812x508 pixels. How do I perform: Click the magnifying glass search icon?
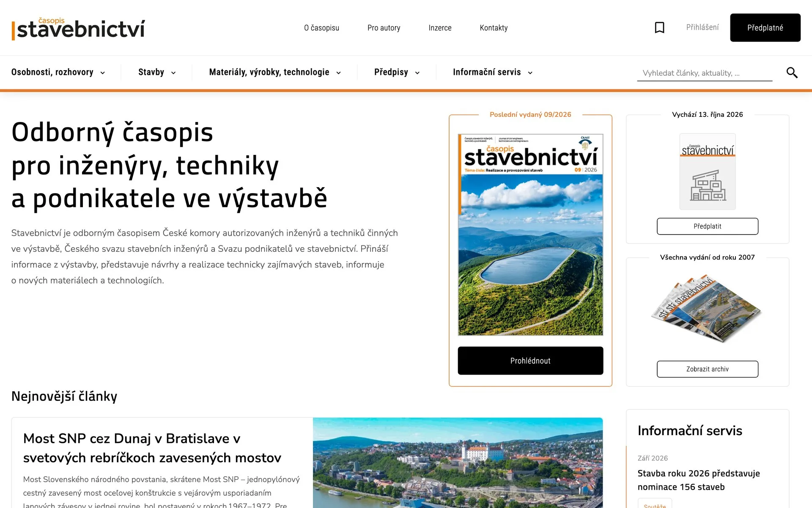(x=792, y=72)
